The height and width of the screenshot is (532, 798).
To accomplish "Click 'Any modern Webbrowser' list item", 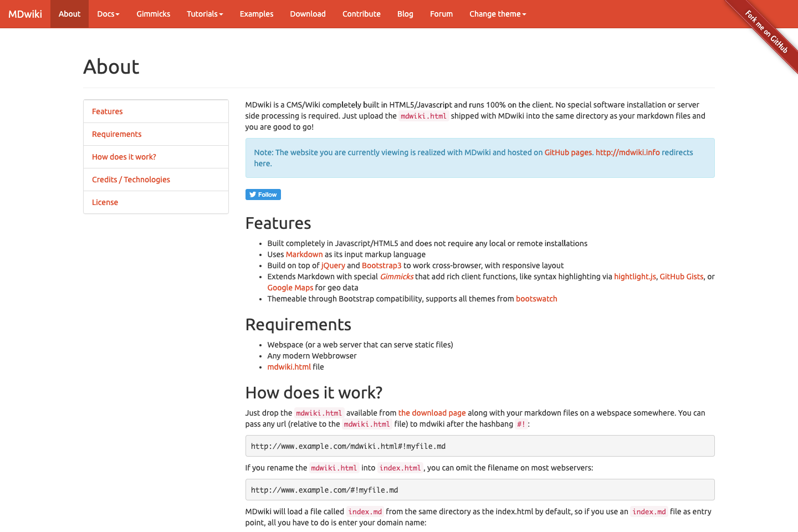I will click(312, 356).
